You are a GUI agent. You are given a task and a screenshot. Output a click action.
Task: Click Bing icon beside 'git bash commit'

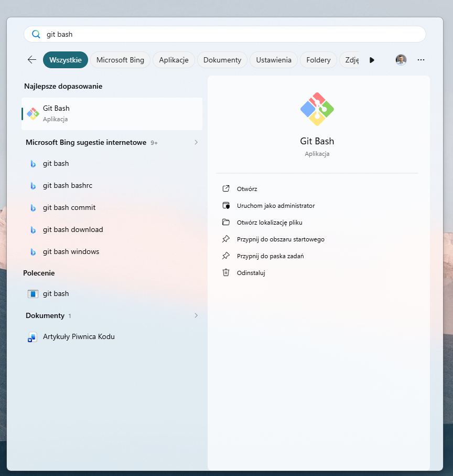[33, 208]
